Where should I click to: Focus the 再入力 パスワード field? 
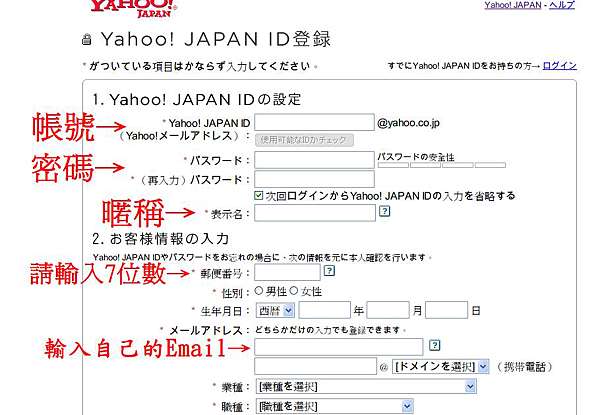(x=314, y=179)
